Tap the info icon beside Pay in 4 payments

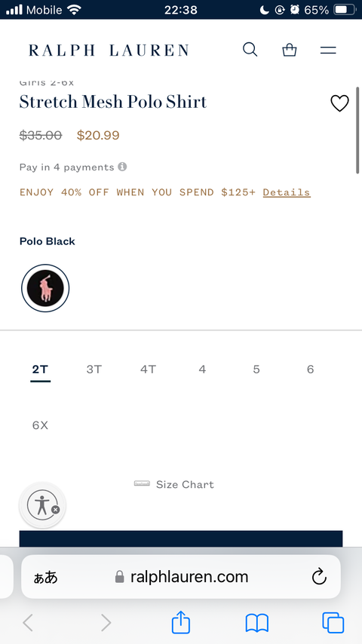coord(122,167)
